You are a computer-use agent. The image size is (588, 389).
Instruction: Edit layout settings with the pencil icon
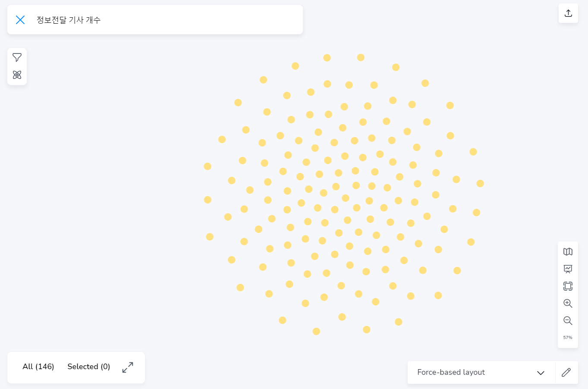point(566,372)
